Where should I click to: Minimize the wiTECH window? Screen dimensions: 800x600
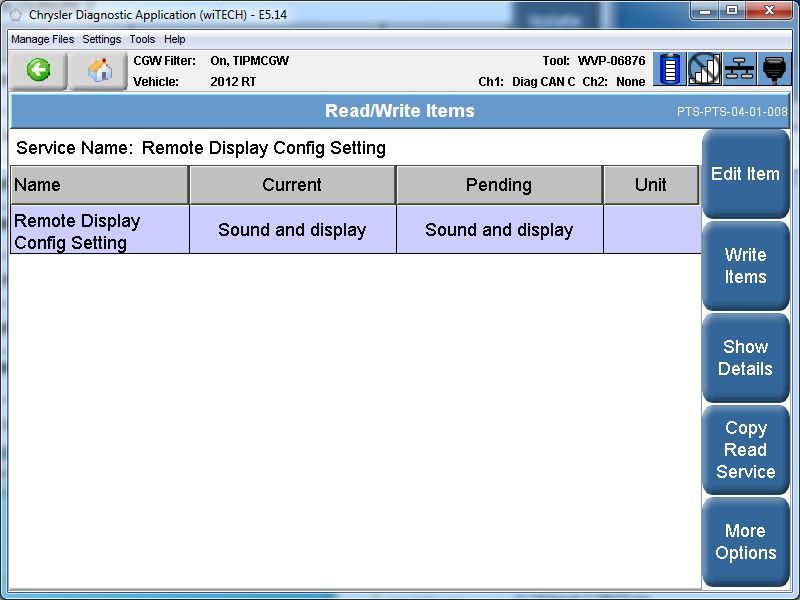[706, 11]
